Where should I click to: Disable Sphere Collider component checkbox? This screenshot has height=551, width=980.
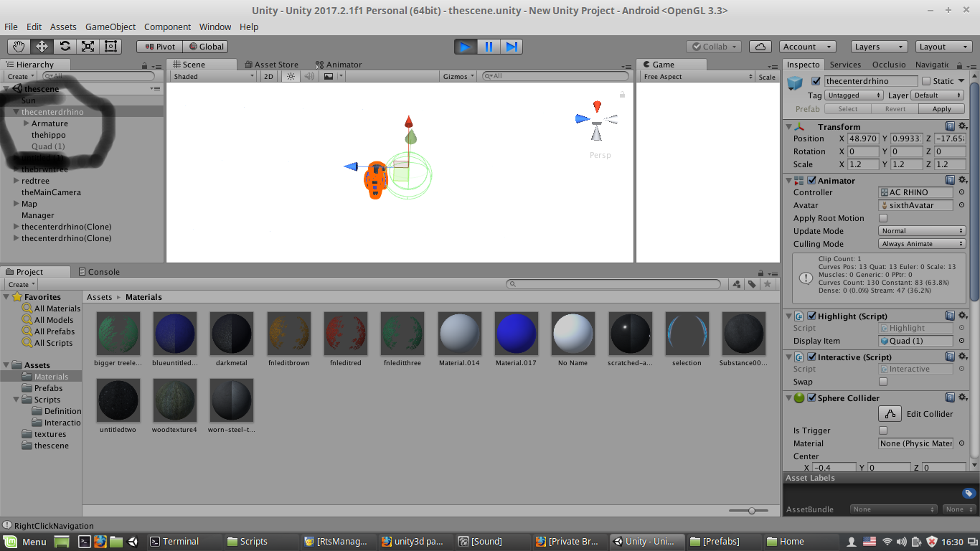click(811, 398)
